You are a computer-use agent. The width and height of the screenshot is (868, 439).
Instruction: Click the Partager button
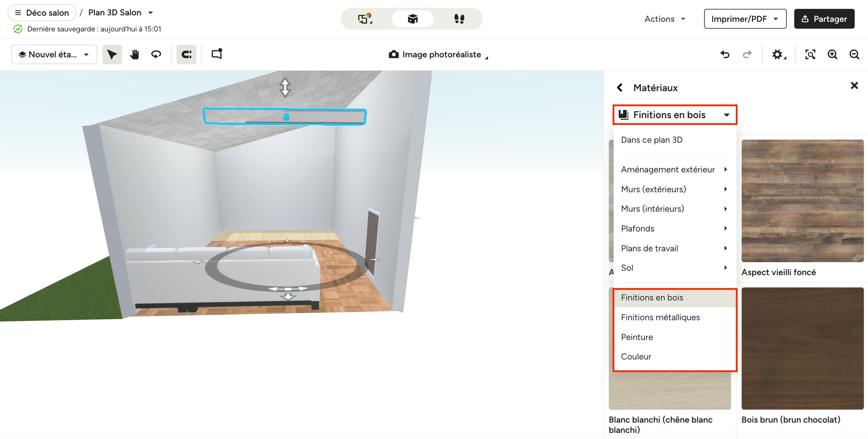coord(824,19)
